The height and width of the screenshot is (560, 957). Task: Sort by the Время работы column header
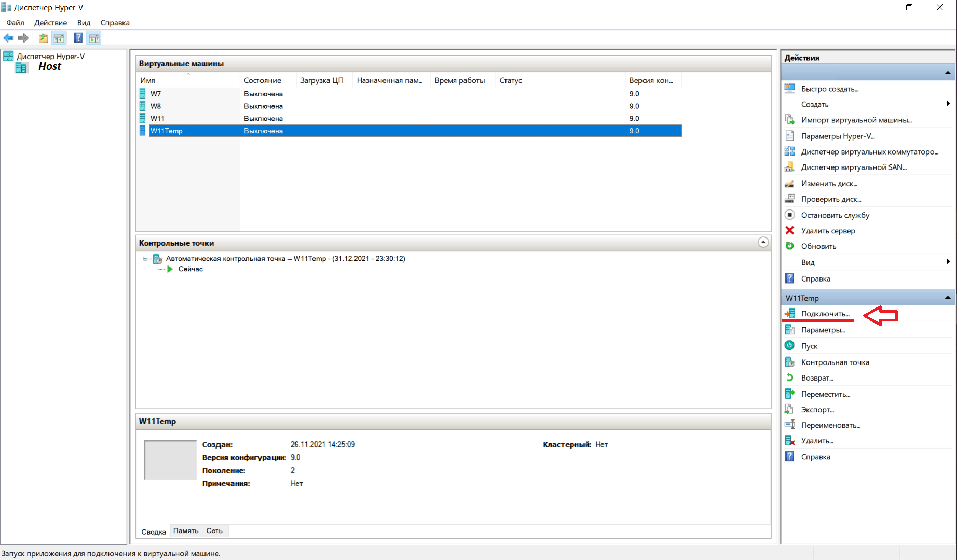click(x=463, y=80)
